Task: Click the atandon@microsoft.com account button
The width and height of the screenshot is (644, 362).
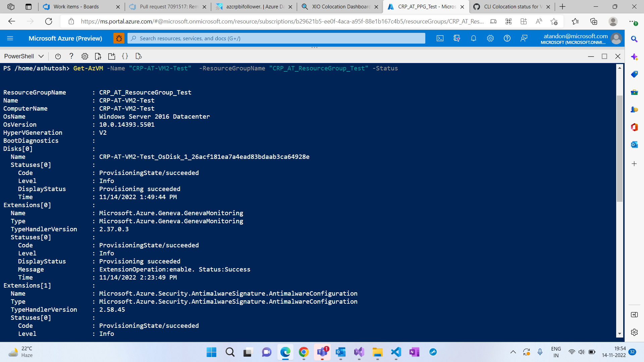Action: (x=583, y=38)
